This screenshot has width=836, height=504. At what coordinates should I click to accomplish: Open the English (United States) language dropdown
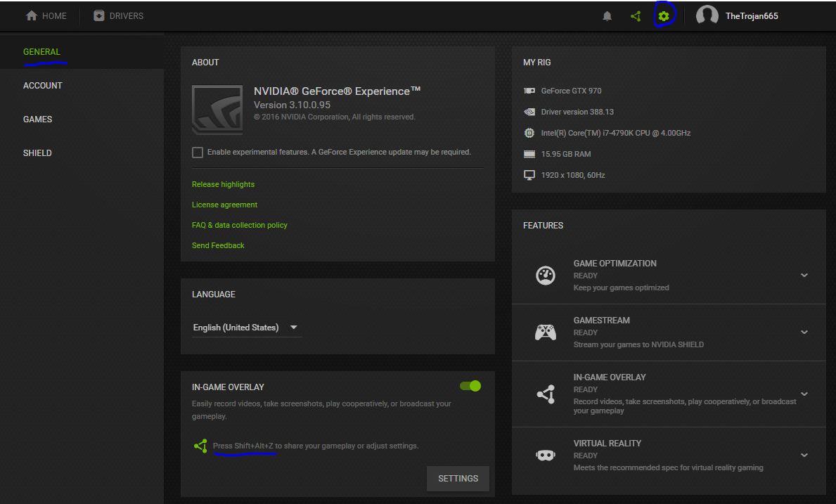pos(246,327)
